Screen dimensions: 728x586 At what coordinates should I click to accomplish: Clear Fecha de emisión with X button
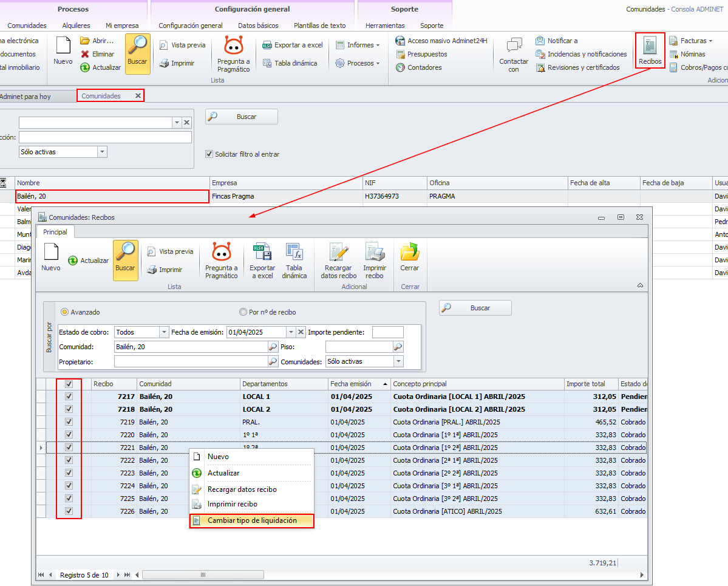[x=301, y=332]
